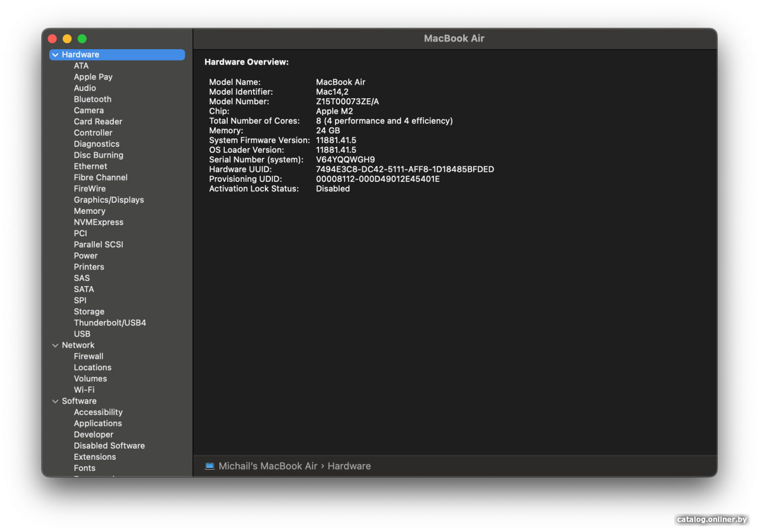
Task: Select Disabled Software in the sidebar
Action: [x=109, y=446]
